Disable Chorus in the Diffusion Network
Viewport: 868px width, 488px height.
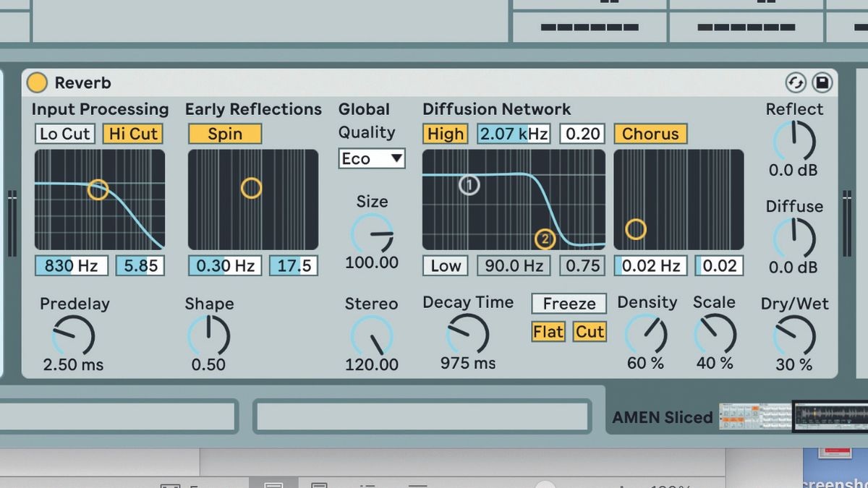650,134
